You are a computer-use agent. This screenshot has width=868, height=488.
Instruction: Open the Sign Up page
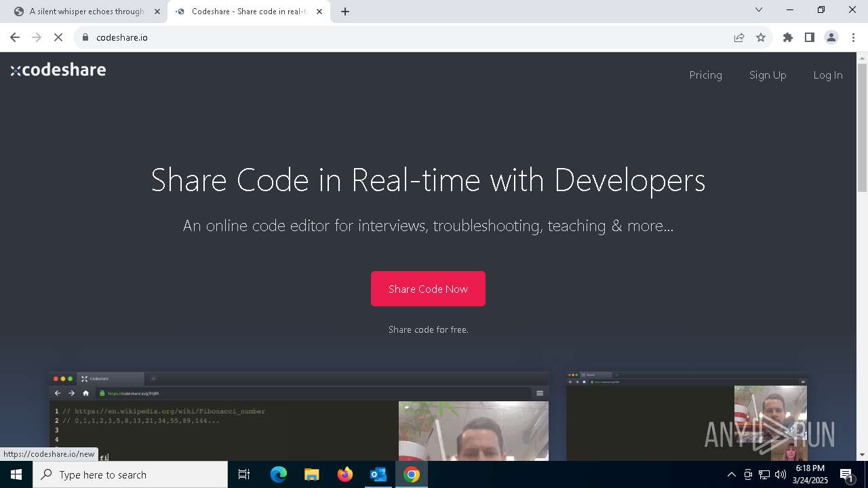click(768, 75)
